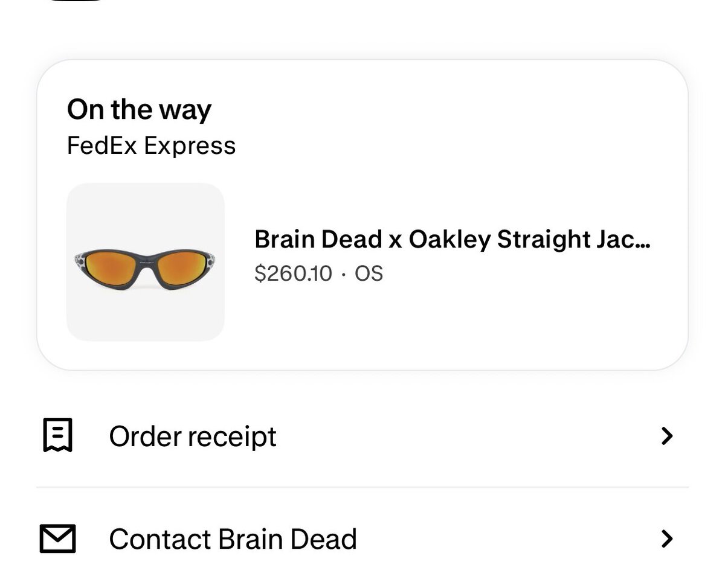Click the $260.10 price text

294,273
